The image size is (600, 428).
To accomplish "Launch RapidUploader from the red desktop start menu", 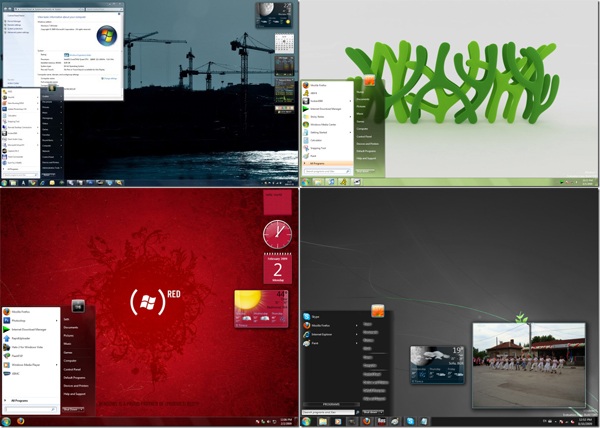I will (31, 338).
